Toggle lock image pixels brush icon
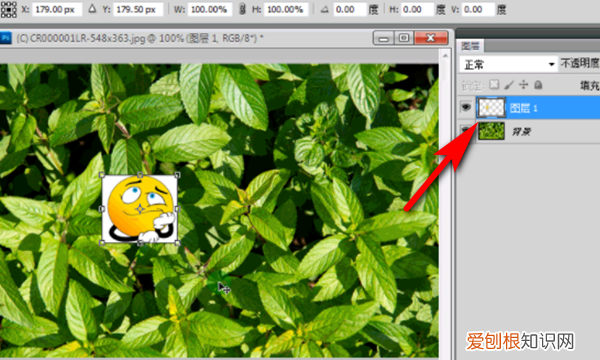This screenshot has height=360, width=600. pyautogui.click(x=509, y=85)
